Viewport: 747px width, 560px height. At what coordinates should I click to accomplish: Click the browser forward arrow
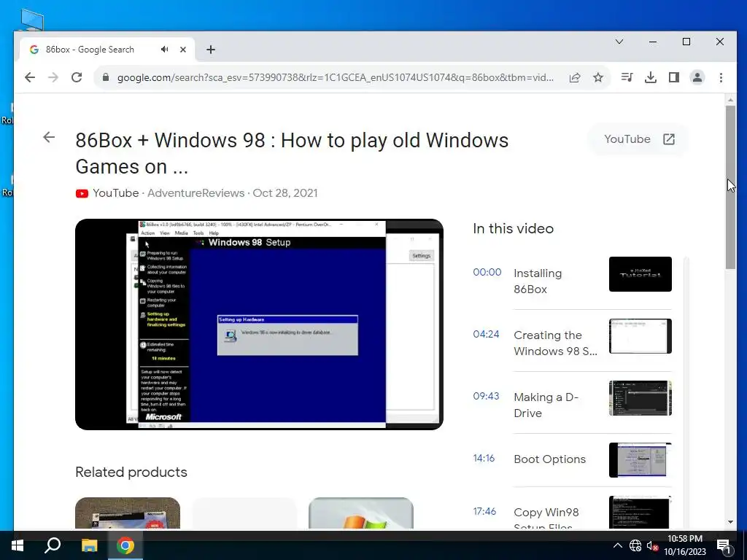[x=53, y=77]
